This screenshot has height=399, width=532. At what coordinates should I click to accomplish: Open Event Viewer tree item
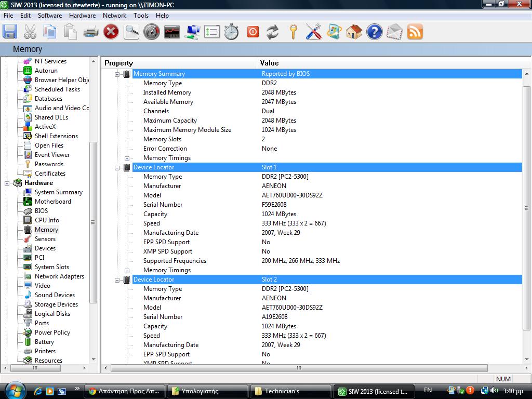[52, 155]
